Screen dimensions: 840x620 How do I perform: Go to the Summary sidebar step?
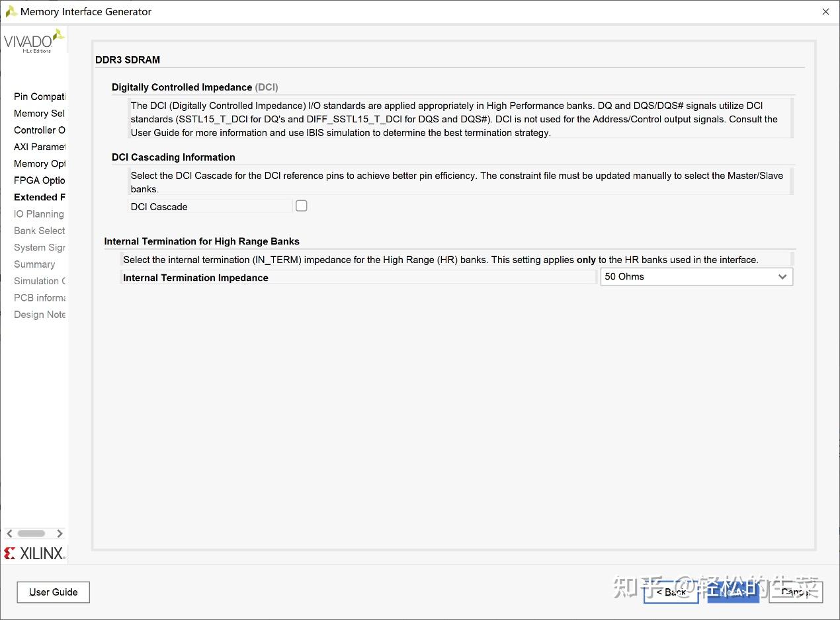[34, 264]
